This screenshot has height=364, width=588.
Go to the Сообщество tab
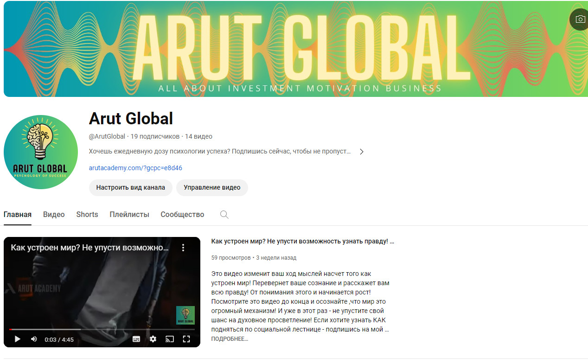point(182,215)
